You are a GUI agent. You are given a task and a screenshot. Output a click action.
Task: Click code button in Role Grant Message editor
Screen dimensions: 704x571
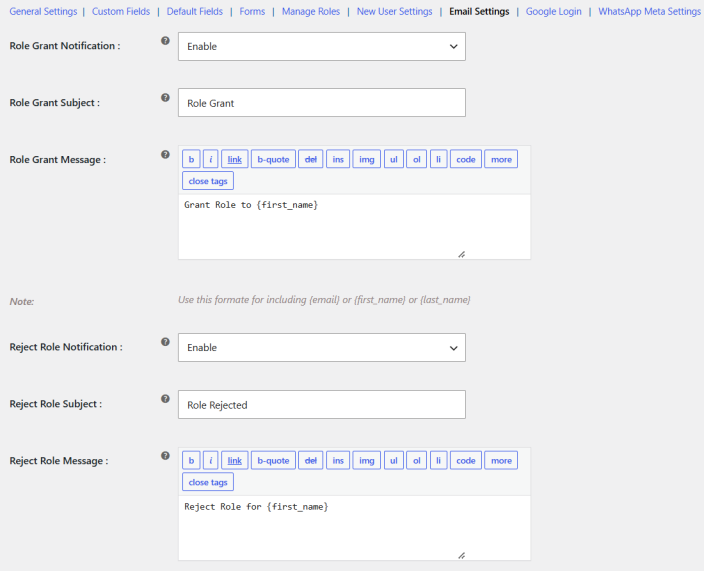[x=466, y=159]
